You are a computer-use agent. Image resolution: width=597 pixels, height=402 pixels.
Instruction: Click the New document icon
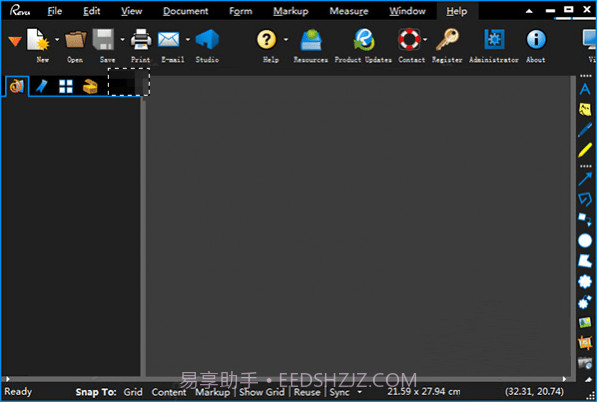(38, 40)
